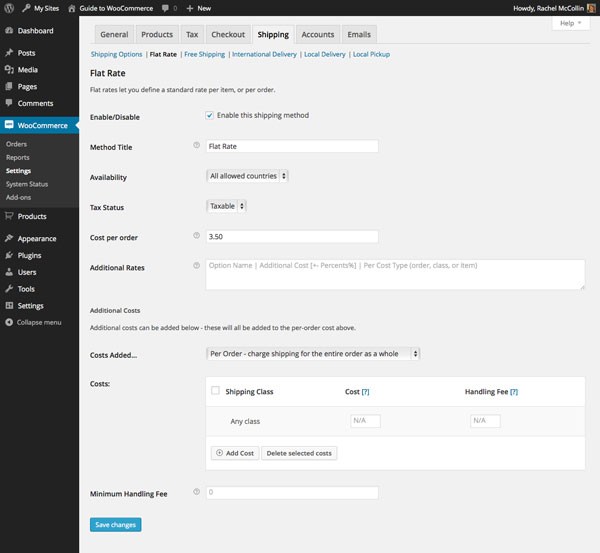Click Rachel McCollin avatar thumbnail
Screen dimensions: 600x553
coord(591,8)
